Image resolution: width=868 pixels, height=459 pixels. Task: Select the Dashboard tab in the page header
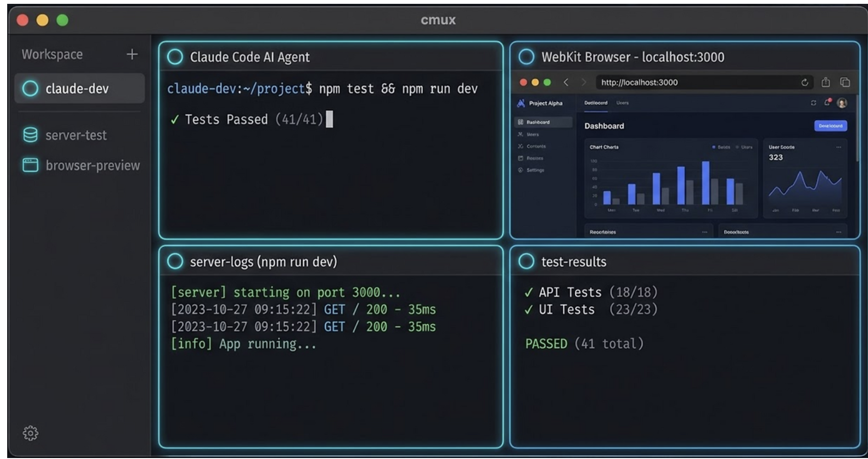(596, 103)
